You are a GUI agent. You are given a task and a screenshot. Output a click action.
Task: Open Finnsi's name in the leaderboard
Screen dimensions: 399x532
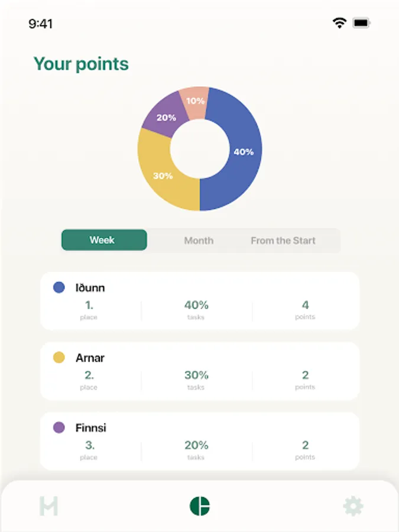pos(91,427)
